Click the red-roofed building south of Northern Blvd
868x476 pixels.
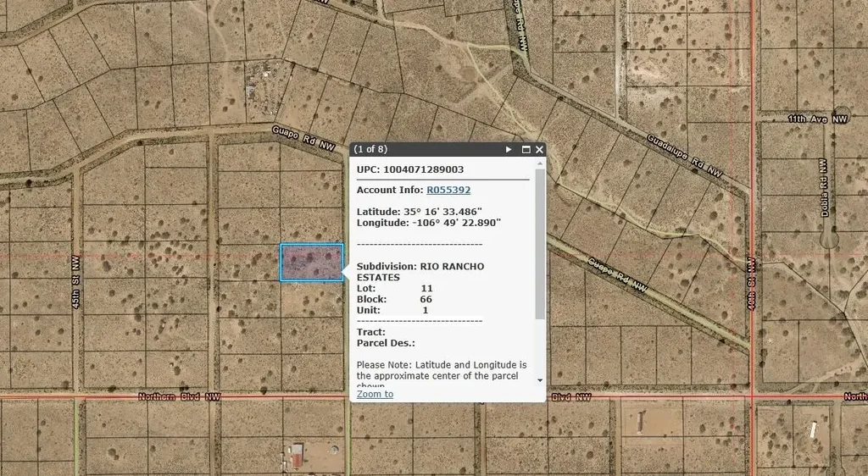coord(296,456)
